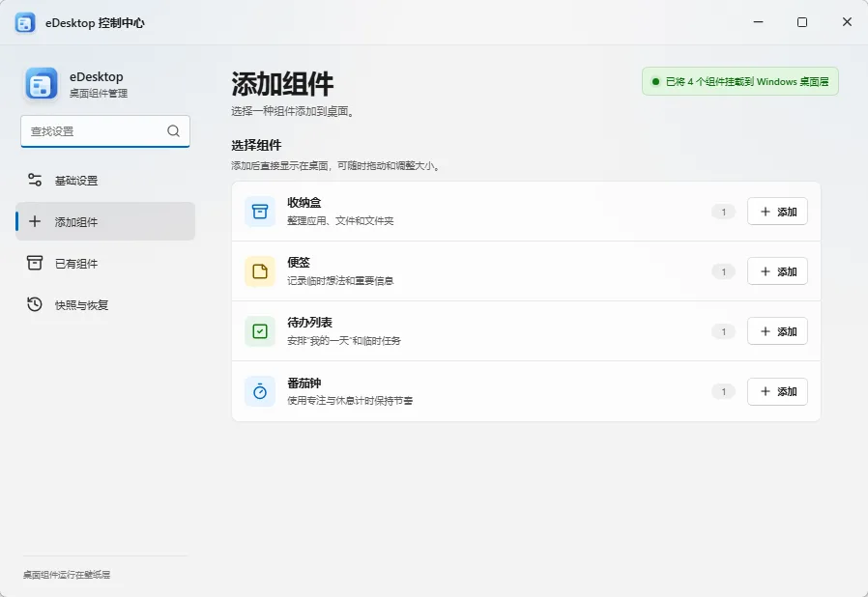Click the text 记录临时想法和重要信息
The image size is (868, 597).
coord(340,280)
